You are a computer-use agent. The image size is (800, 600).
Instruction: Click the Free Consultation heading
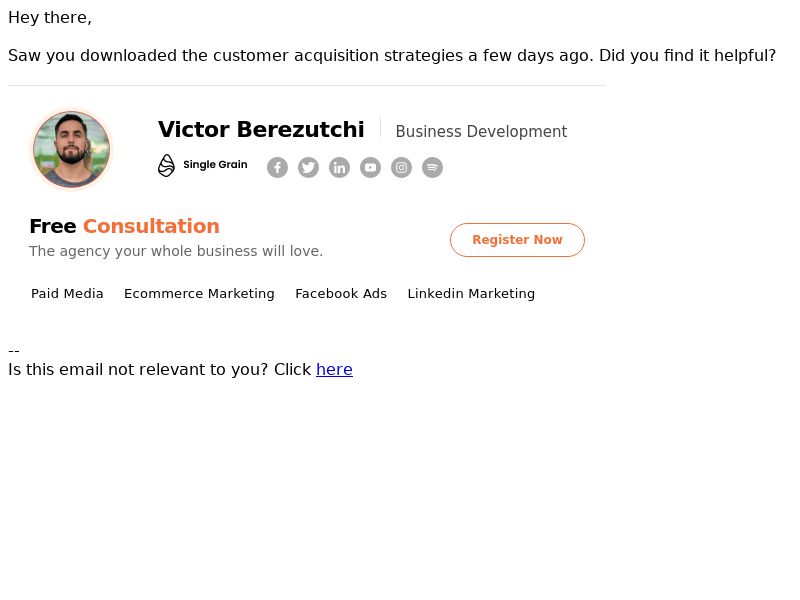(x=124, y=226)
